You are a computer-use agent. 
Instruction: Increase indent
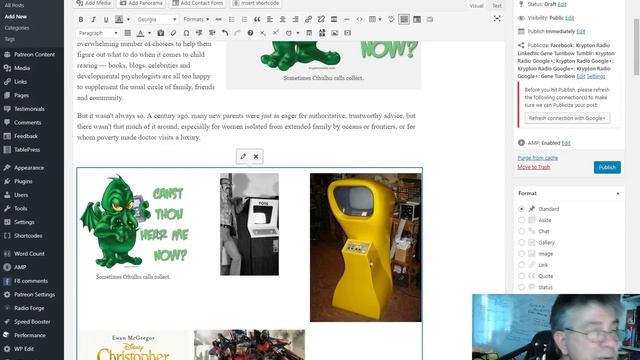(212, 33)
